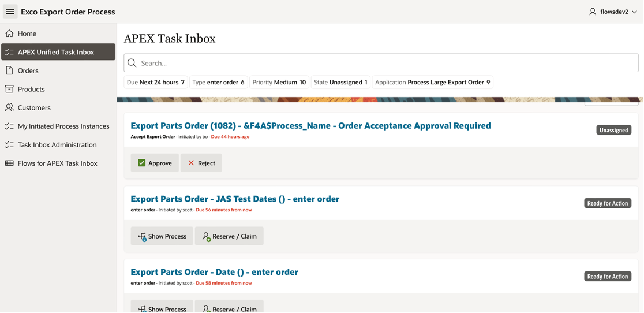Click the Home house icon
The height and width of the screenshot is (313, 644).
9,33
